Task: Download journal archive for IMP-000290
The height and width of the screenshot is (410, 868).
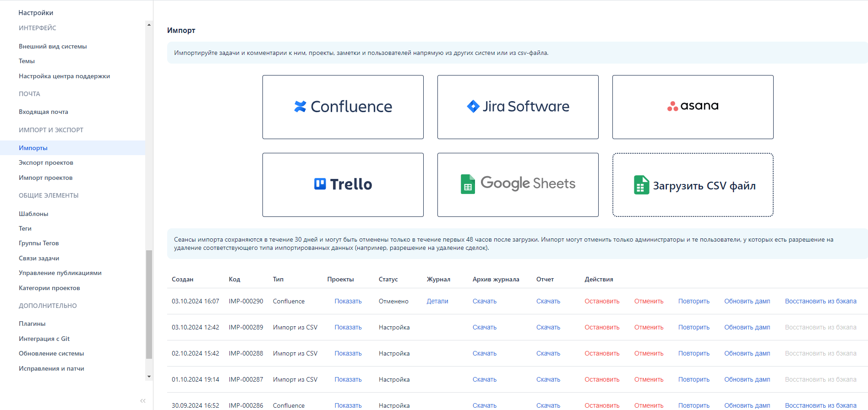Action: point(485,301)
